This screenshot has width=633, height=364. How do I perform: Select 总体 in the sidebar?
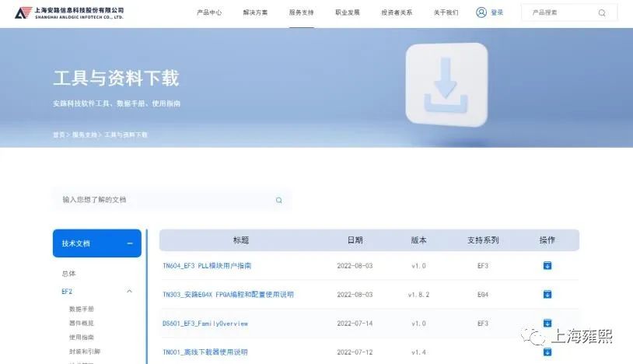[x=69, y=274]
